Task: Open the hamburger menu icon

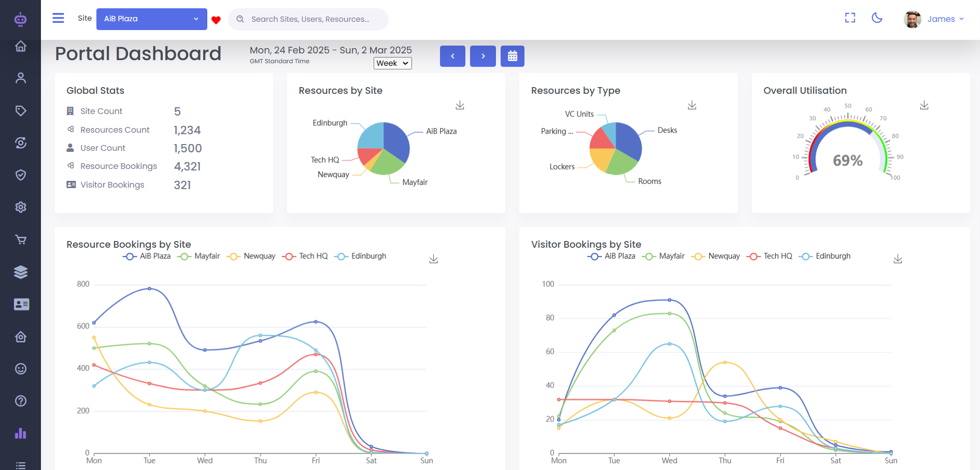Action: pyautogui.click(x=58, y=18)
